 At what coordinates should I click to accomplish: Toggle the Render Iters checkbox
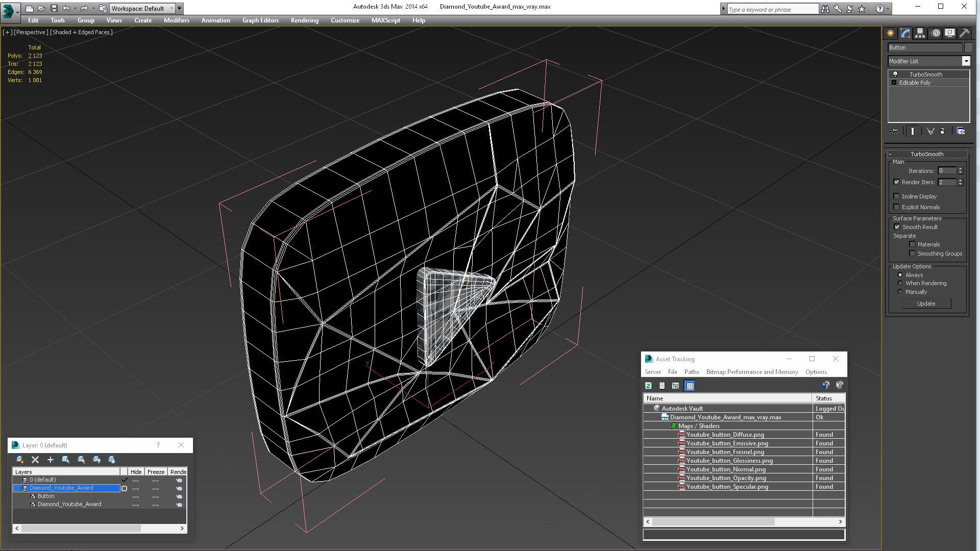(896, 182)
